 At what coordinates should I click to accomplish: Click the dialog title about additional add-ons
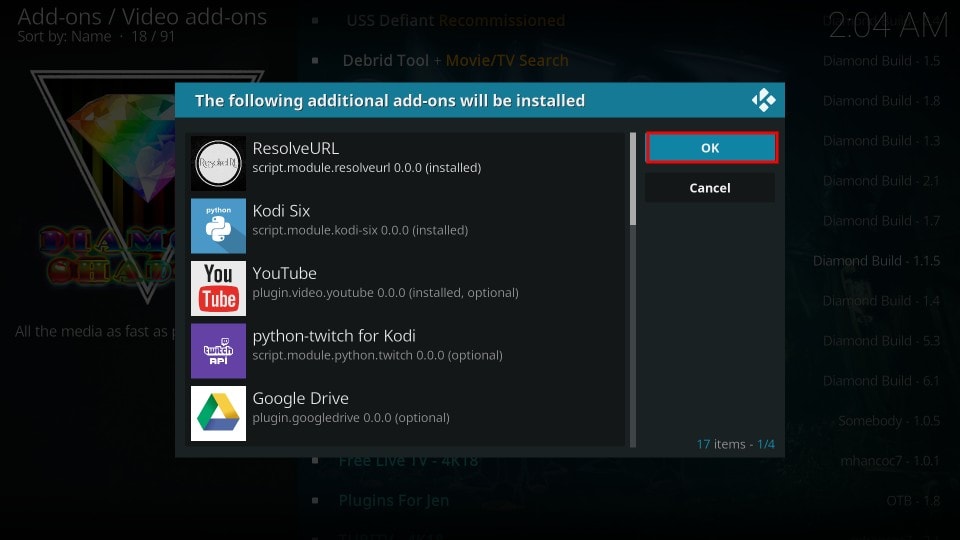click(390, 100)
